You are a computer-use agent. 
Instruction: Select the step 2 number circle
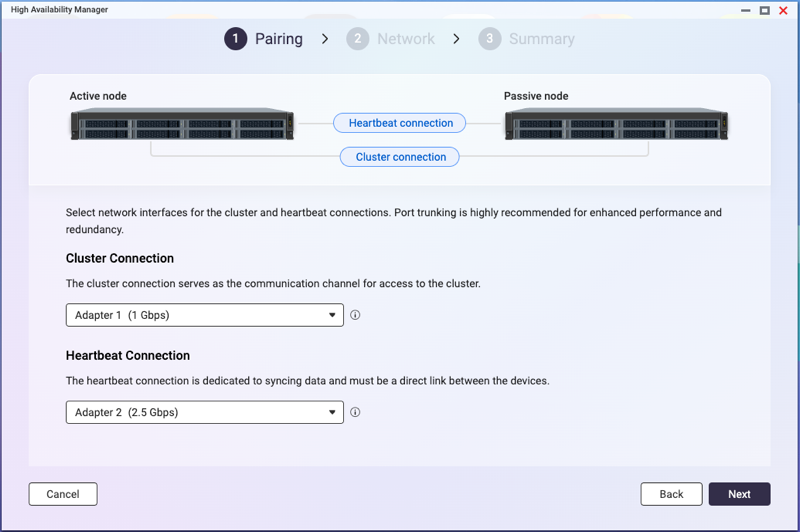coord(357,39)
